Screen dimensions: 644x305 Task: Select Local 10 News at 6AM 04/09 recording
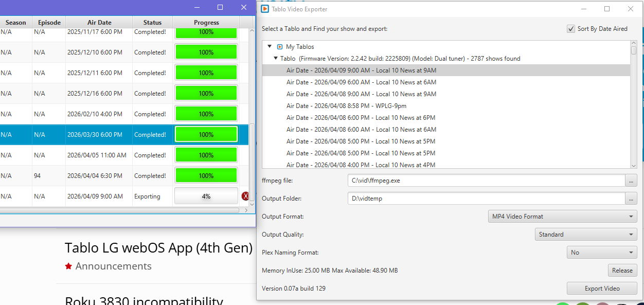361,82
